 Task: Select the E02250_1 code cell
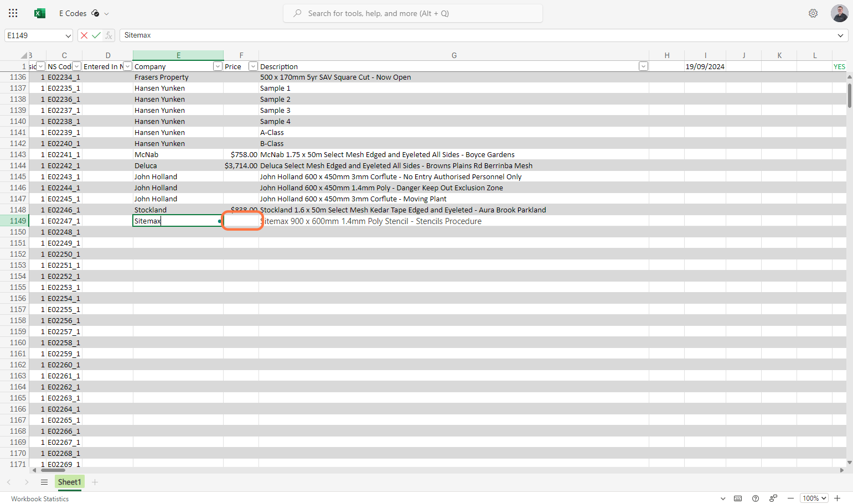pyautogui.click(x=64, y=254)
